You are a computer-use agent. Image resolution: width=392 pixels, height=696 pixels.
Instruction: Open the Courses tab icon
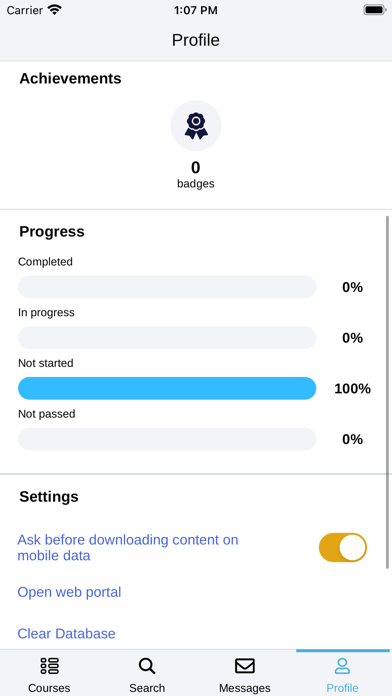point(49,666)
